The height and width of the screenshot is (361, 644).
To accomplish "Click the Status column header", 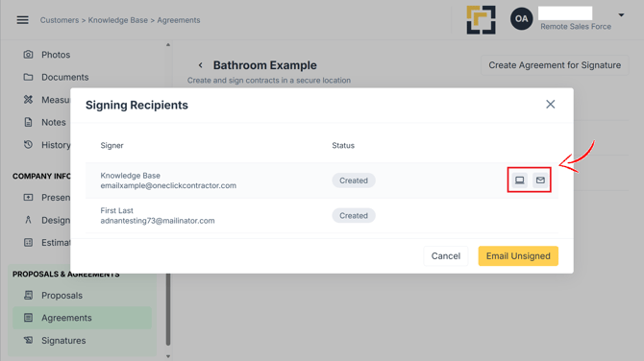I will point(343,145).
